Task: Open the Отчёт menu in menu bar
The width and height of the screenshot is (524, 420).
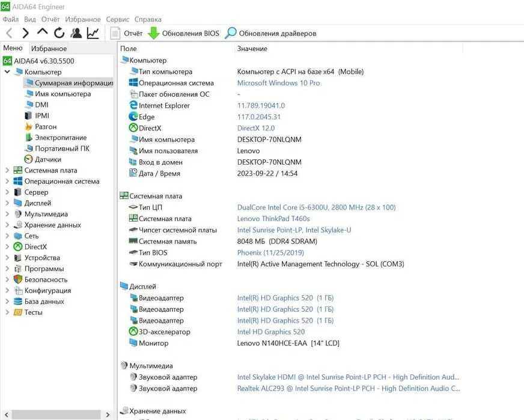Action: coord(50,19)
